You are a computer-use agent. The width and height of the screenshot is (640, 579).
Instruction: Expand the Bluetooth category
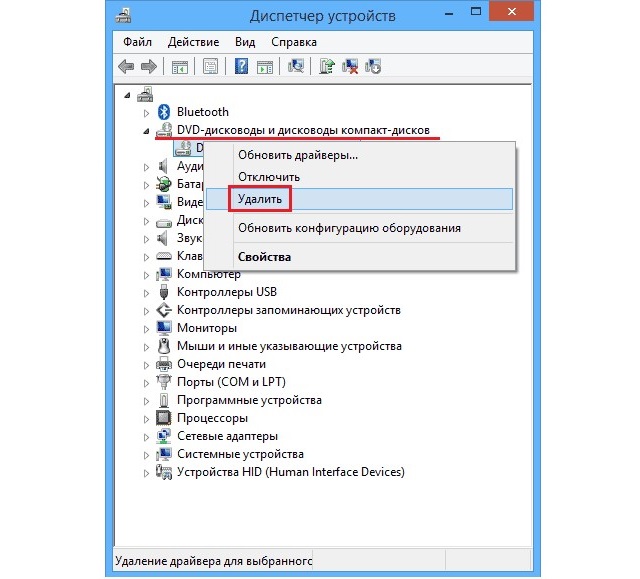click(x=148, y=112)
